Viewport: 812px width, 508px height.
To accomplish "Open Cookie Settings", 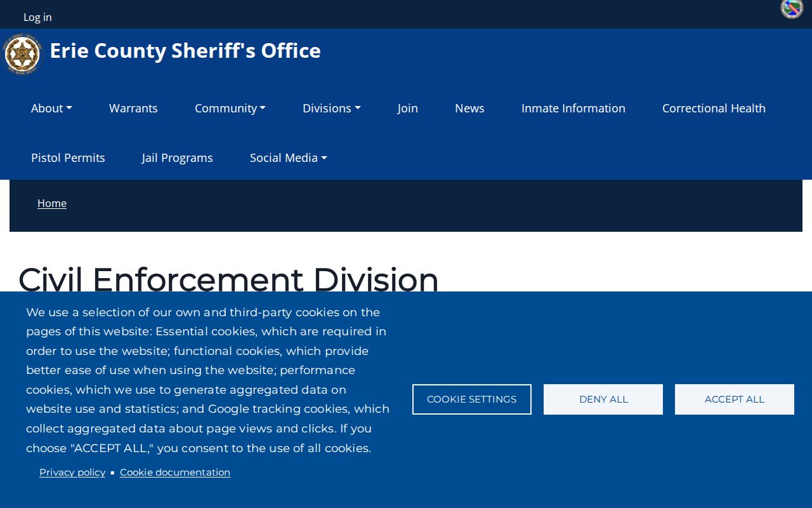I will coord(472,399).
